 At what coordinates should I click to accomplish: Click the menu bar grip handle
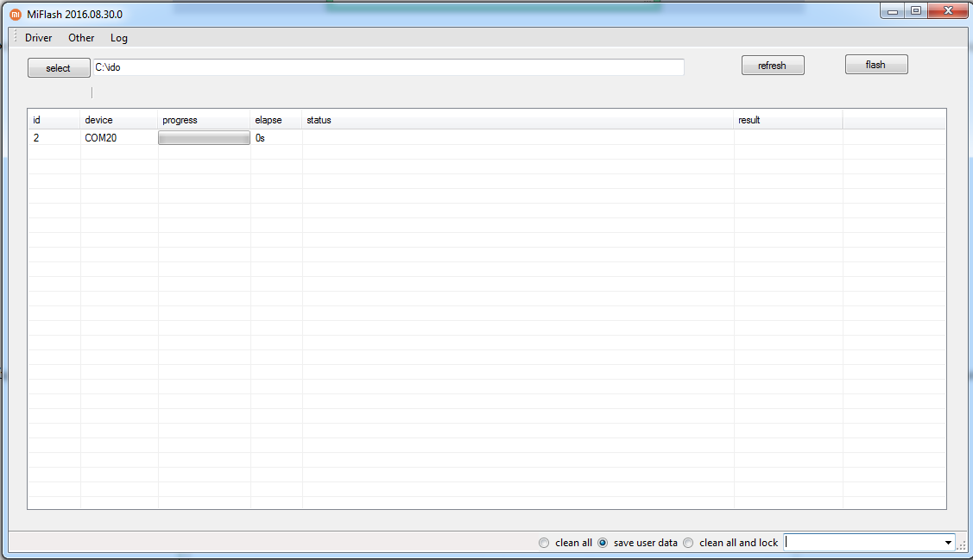tap(15, 36)
